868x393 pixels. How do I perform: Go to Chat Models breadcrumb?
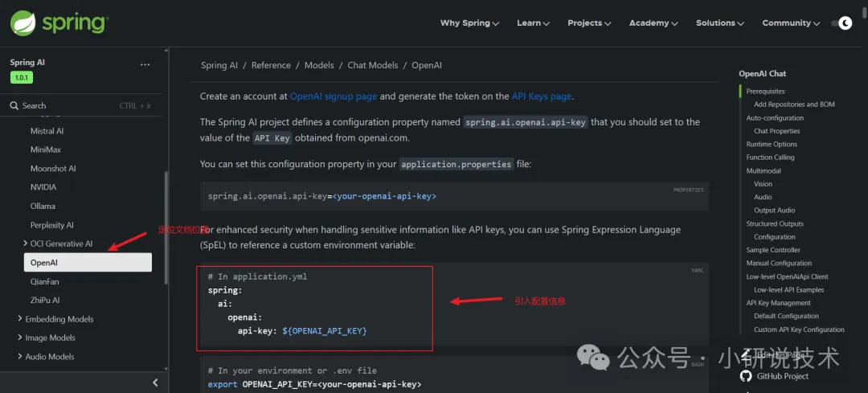pos(373,65)
